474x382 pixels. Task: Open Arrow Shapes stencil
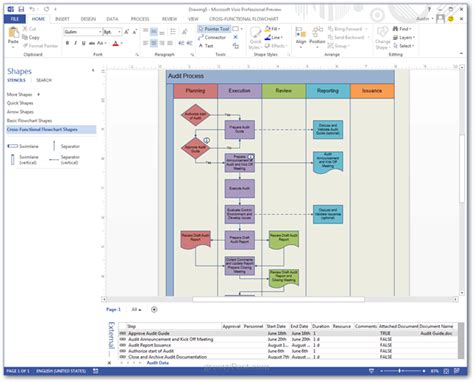tap(20, 112)
